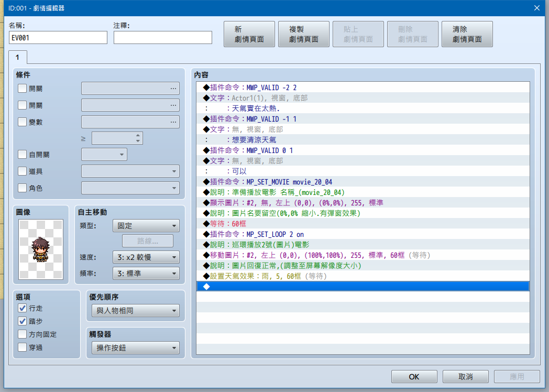This screenshot has width=549, height=392.
Task: Expand the 優先順序 priority dropdown
Action: (136, 311)
